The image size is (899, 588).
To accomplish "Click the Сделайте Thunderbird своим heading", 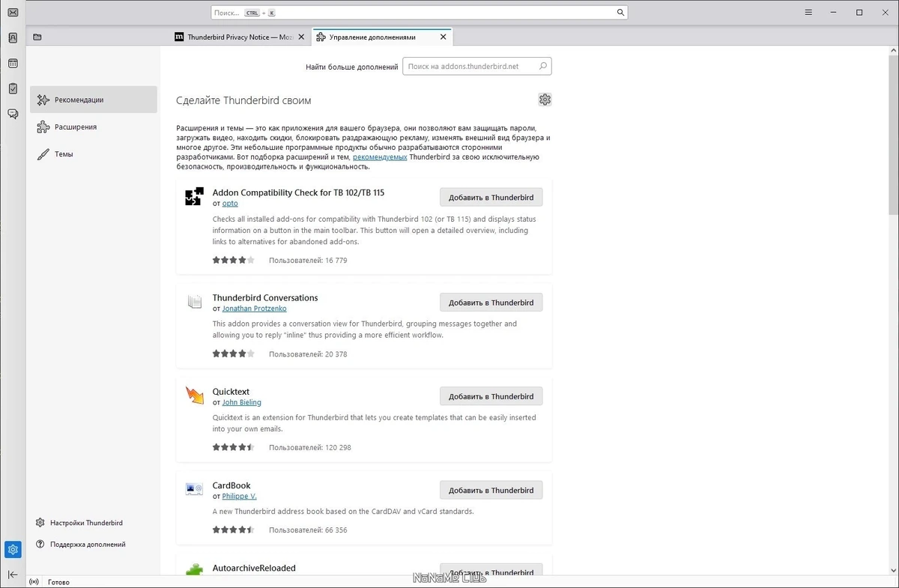I will [x=243, y=100].
